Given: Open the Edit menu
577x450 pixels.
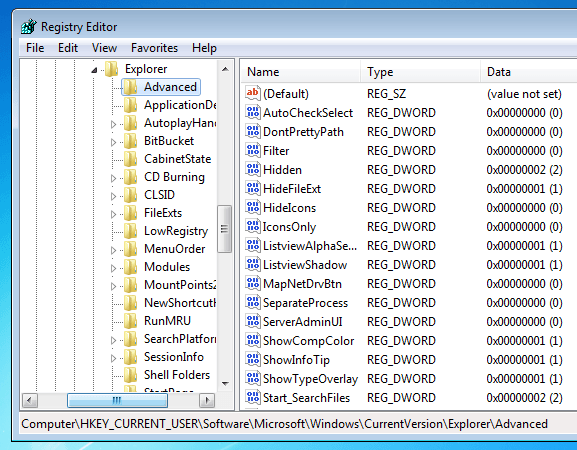Looking at the screenshot, I should [x=68, y=48].
